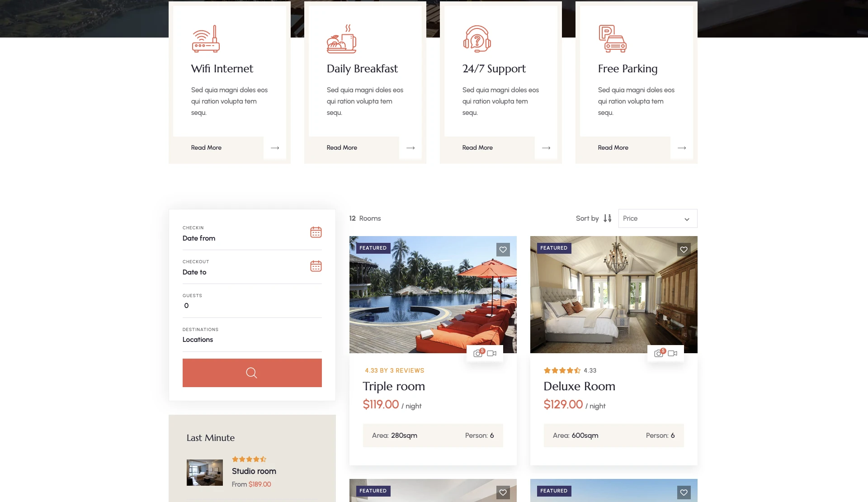Click the Studio room thumbnail image
The image size is (868, 502).
pyautogui.click(x=204, y=473)
